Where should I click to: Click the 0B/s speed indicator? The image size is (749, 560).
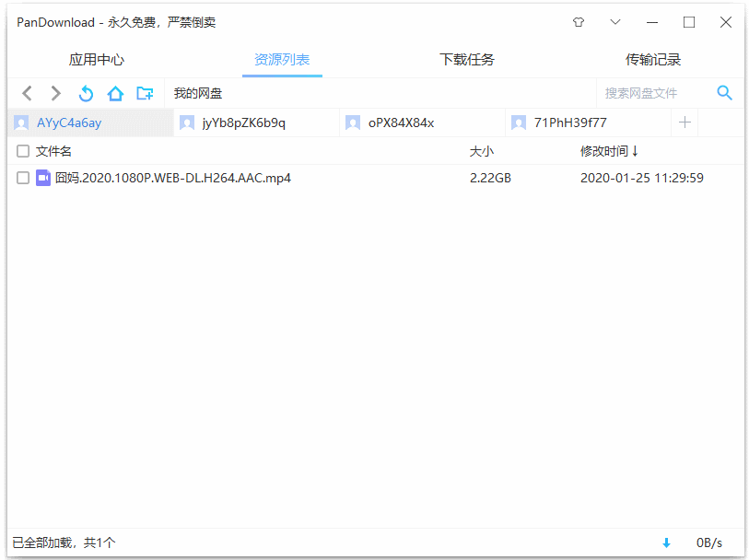pyautogui.click(x=709, y=542)
